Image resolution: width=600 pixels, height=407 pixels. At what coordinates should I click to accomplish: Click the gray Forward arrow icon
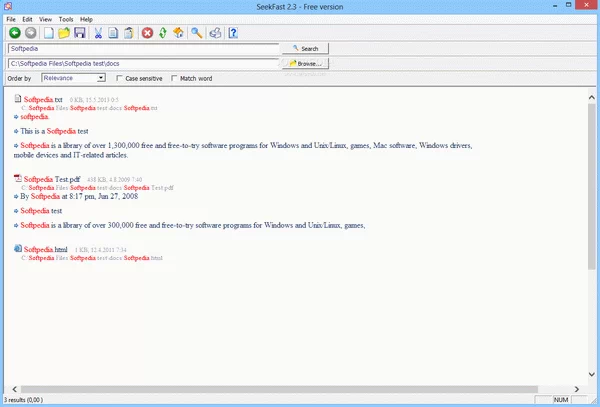point(31,33)
